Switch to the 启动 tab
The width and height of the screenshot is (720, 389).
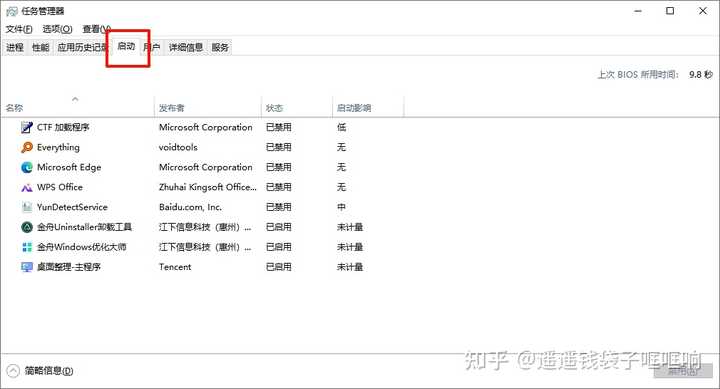pos(126,46)
